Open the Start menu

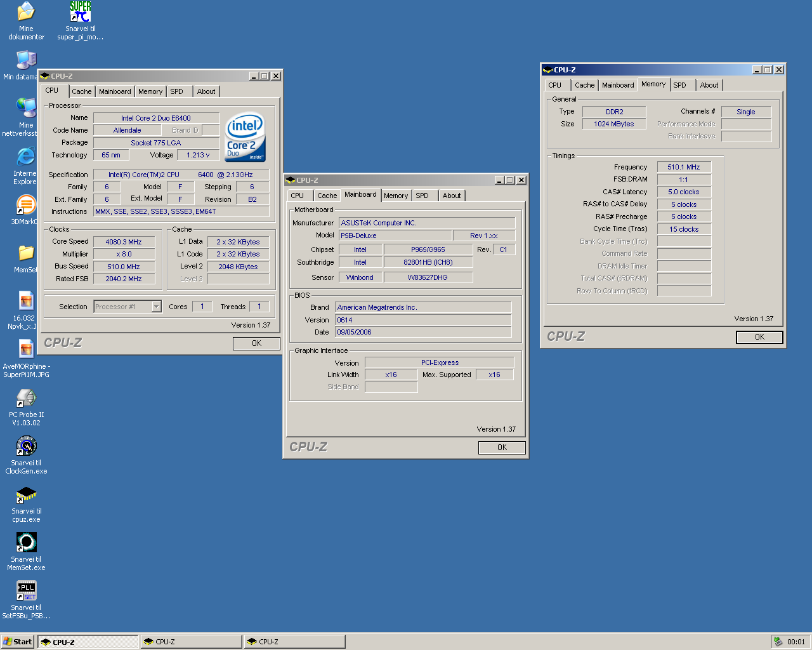(x=17, y=642)
